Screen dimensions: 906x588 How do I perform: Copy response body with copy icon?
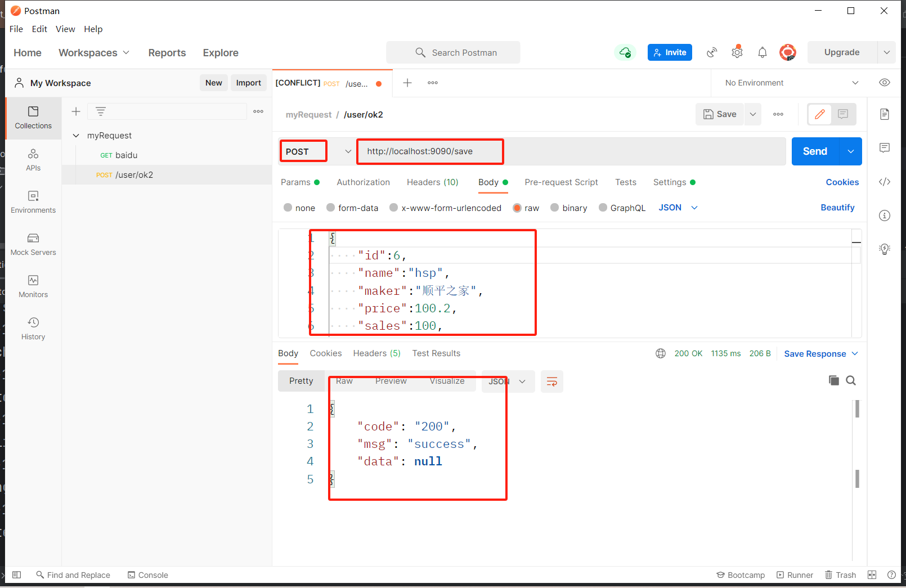click(x=834, y=380)
